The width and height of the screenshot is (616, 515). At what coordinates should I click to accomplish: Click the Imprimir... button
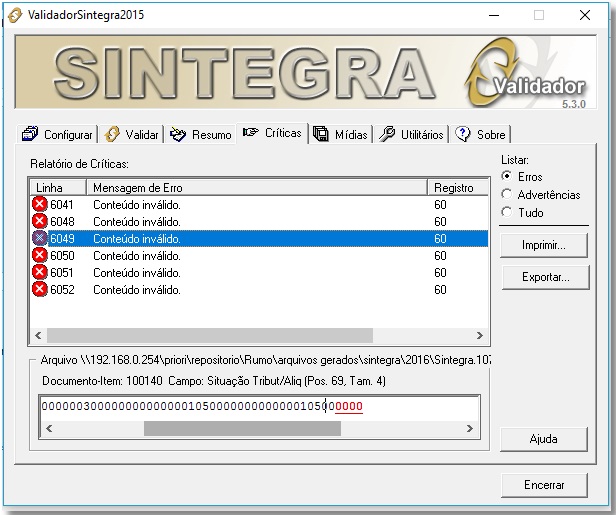[544, 245]
